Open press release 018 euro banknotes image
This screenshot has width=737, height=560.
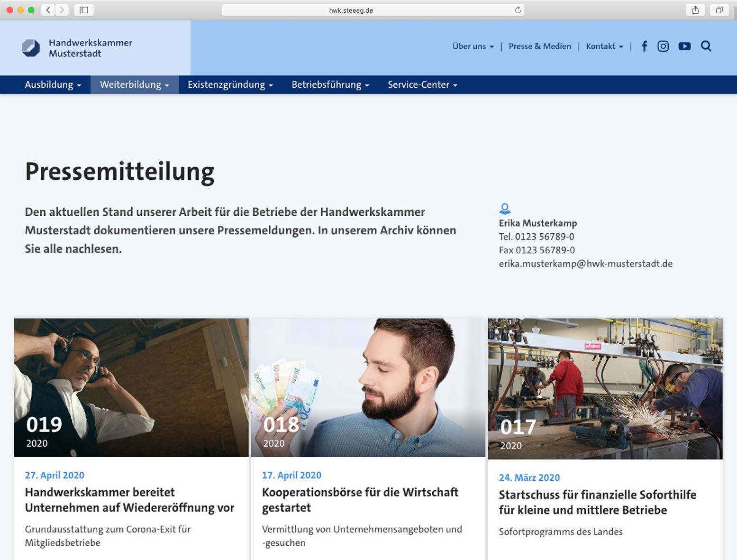click(x=368, y=387)
